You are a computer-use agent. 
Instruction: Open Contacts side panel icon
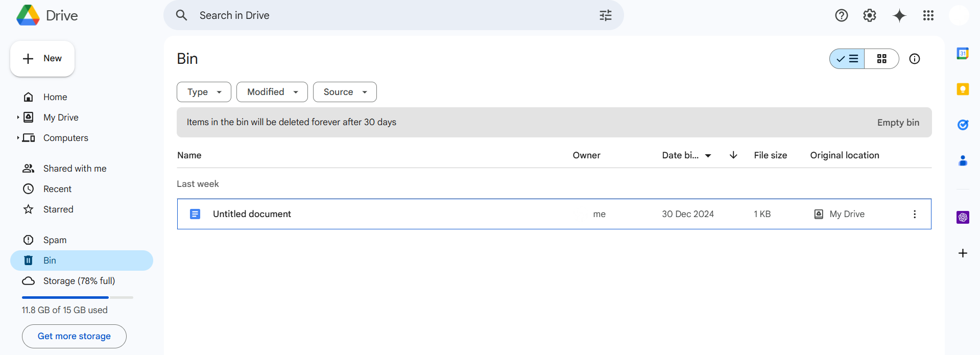click(x=963, y=161)
